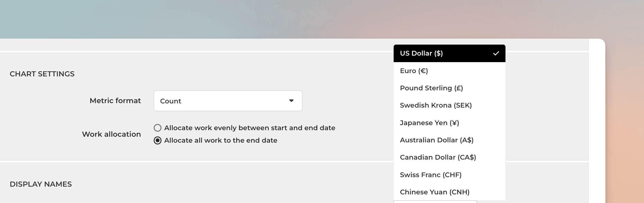Click the Metric format dropdown arrow

coord(291,101)
